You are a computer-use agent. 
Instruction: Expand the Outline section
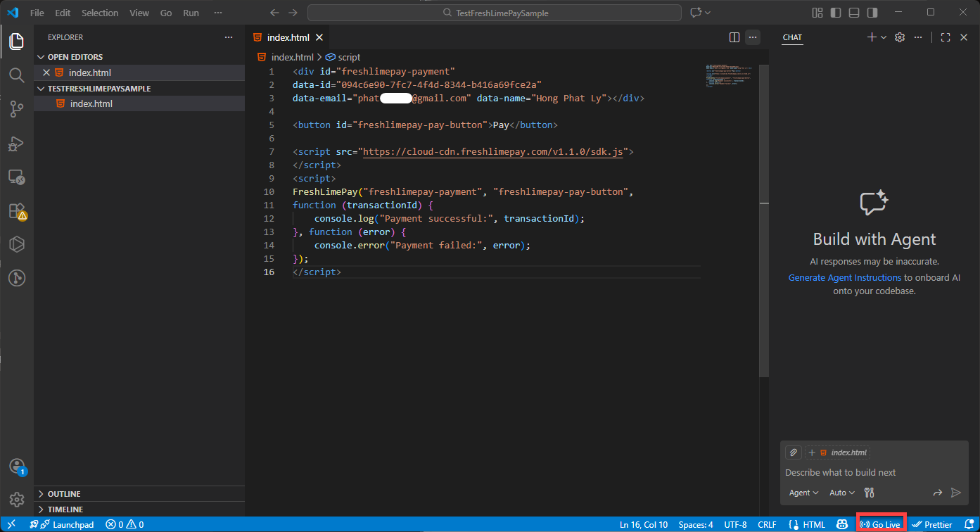point(64,494)
